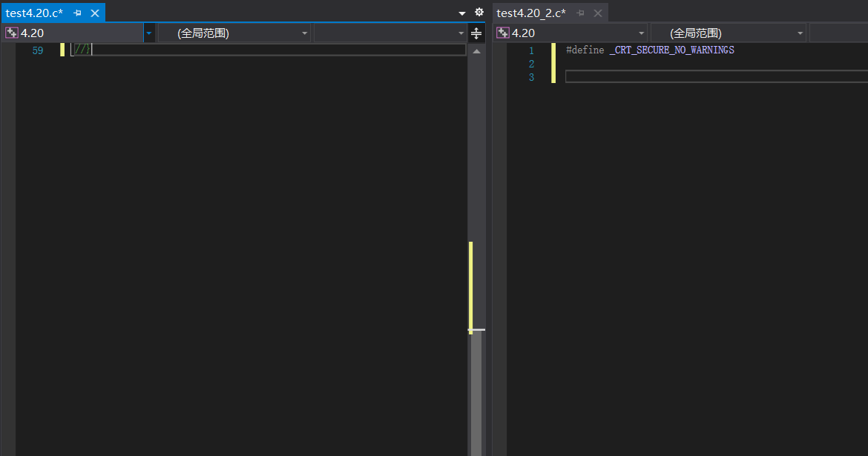
Task: Click the left editor vertical scrollbar thumb
Action: click(x=476, y=393)
